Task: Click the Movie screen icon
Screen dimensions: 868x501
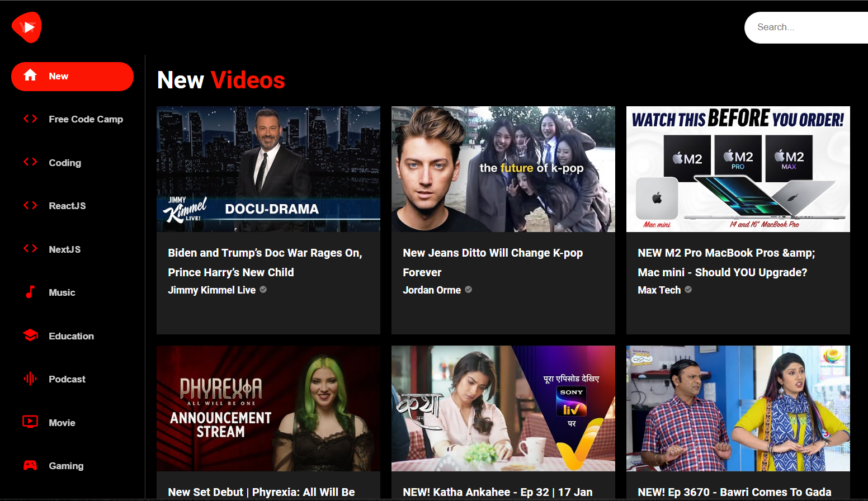Action: click(30, 422)
